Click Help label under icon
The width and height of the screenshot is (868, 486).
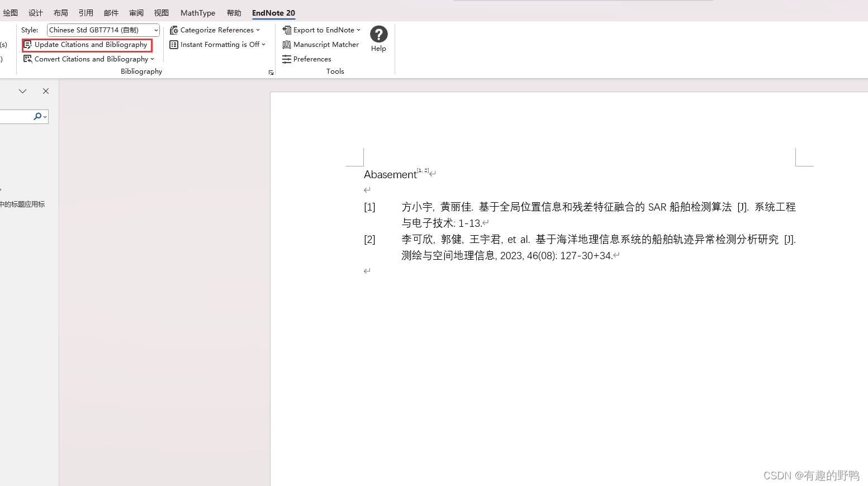tap(378, 49)
